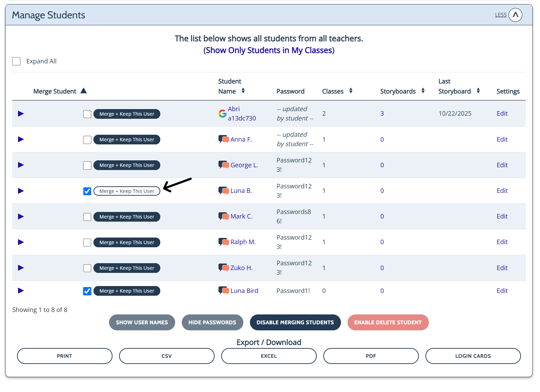This screenshot has width=540, height=392.
Task: Uncheck the merge checkbox for Luna B.
Action: tap(87, 191)
